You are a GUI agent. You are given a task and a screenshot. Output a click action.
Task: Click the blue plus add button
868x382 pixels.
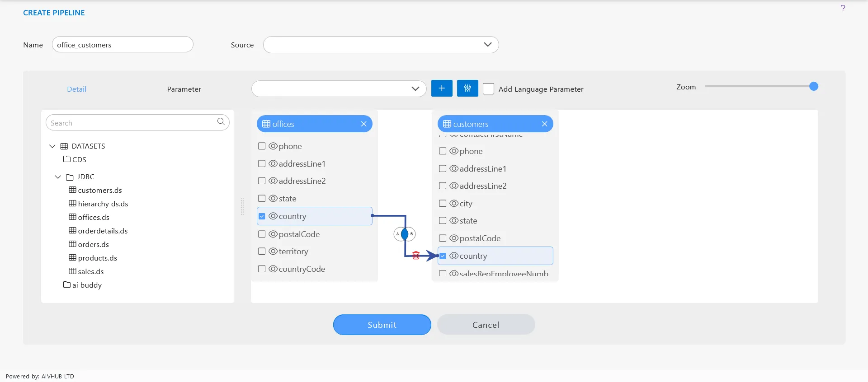(442, 88)
